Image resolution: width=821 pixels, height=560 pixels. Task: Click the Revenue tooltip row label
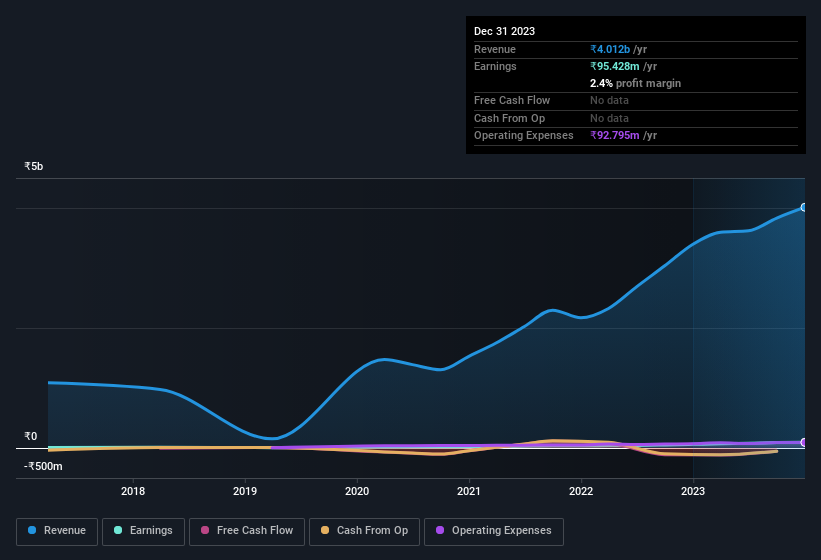(495, 49)
